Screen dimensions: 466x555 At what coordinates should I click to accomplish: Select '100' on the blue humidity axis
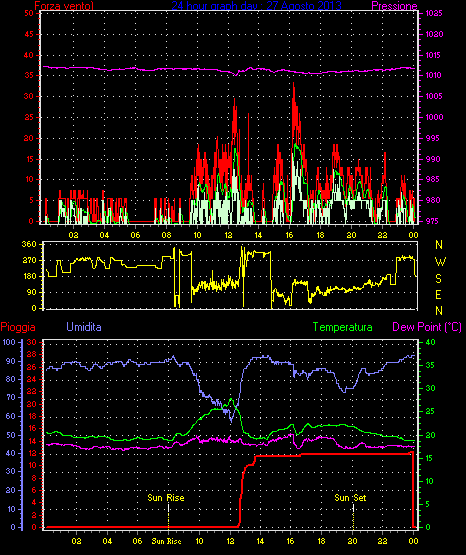pyautogui.click(x=9, y=342)
